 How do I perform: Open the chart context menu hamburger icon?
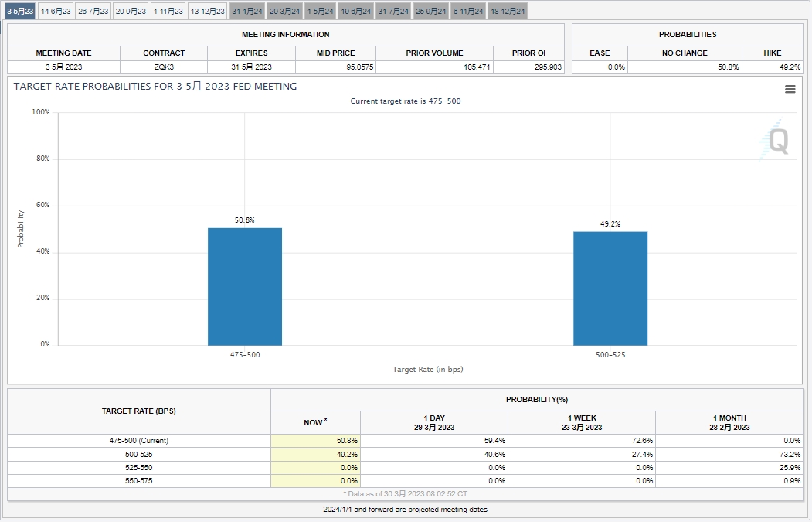click(x=790, y=89)
